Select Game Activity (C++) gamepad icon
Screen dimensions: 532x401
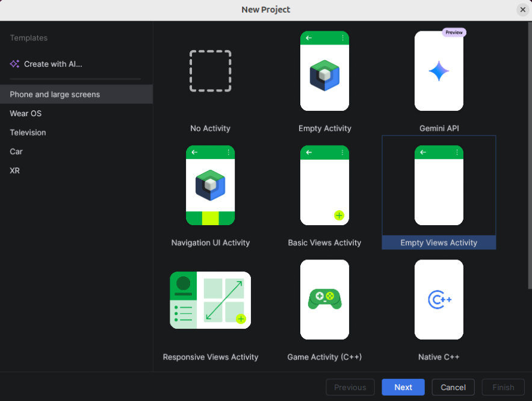[x=325, y=299]
